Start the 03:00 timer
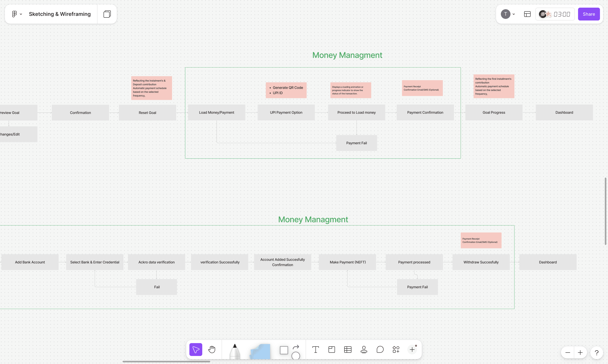This screenshot has height=364, width=608. tap(562, 14)
